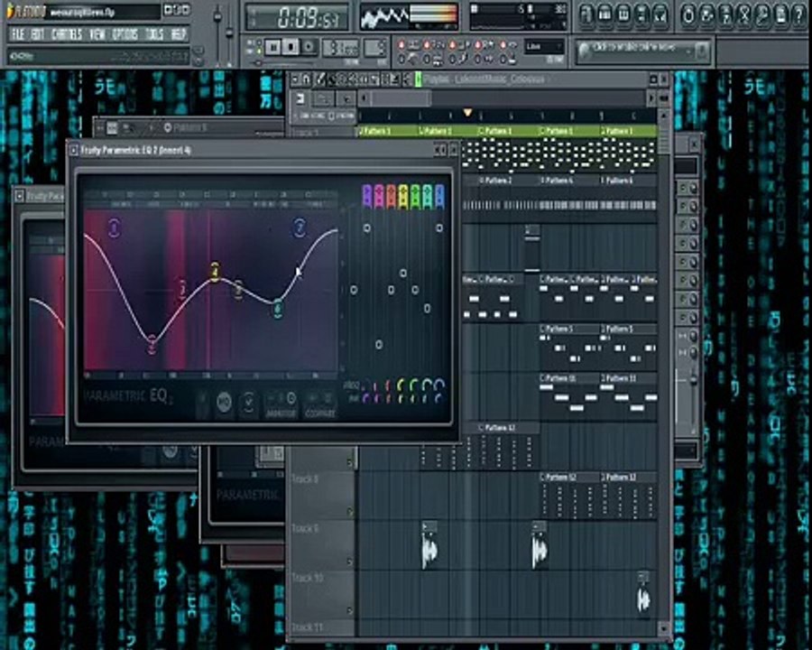Viewport: 812px width, 650px height.
Task: Adjust band 4 gain slider handle in EQ
Action: tap(403, 273)
